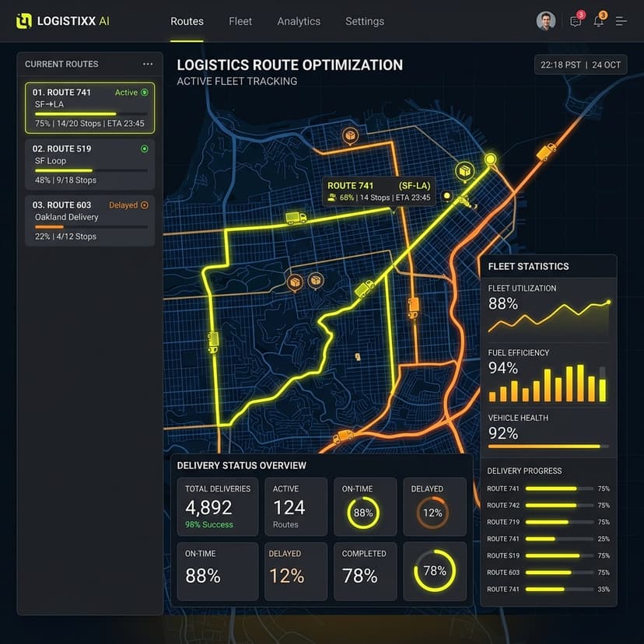Image resolution: width=644 pixels, height=644 pixels.
Task: Click the "Fleet Statistics" panel heading
Action: [x=529, y=267]
